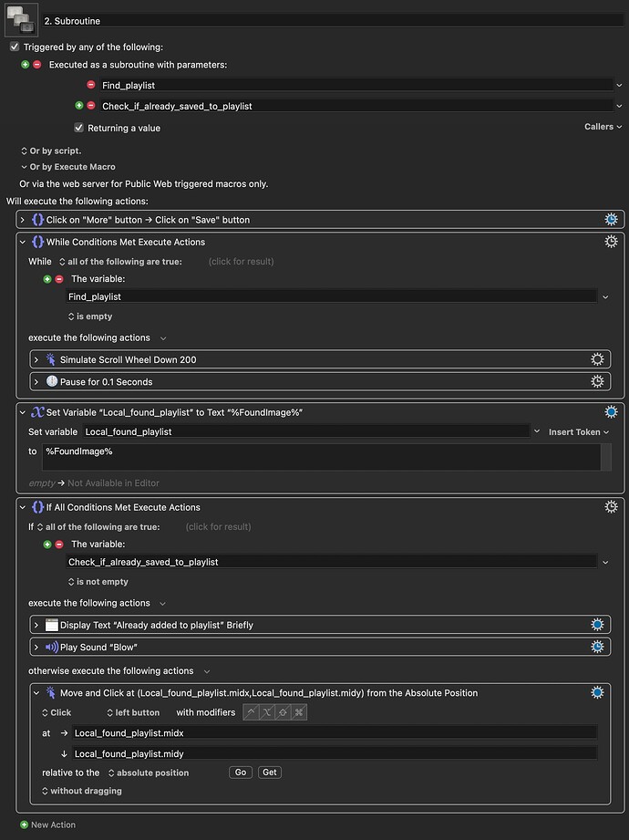Click gear icon on Pause for 0.1 Seconds

pyautogui.click(x=597, y=381)
